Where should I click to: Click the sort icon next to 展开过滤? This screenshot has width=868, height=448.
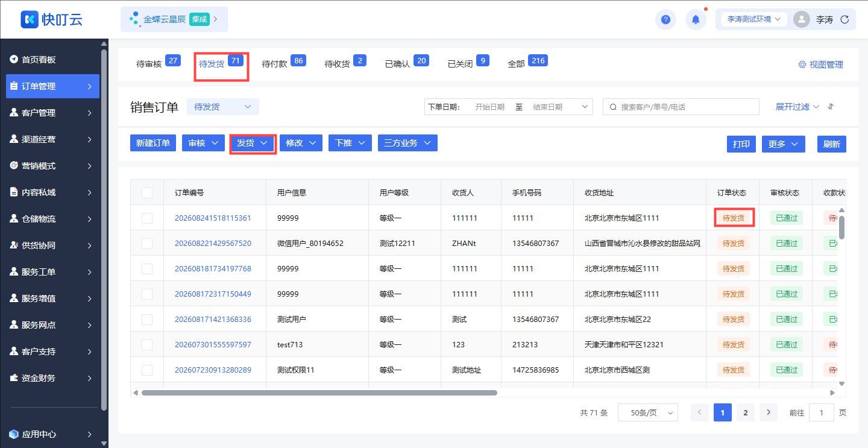[x=831, y=107]
